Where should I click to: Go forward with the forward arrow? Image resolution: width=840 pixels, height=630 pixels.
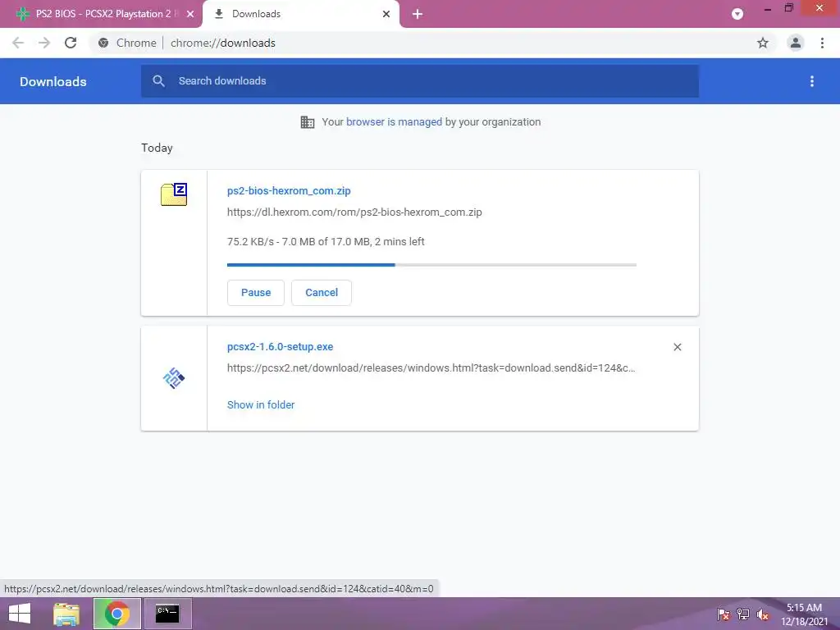tap(44, 43)
